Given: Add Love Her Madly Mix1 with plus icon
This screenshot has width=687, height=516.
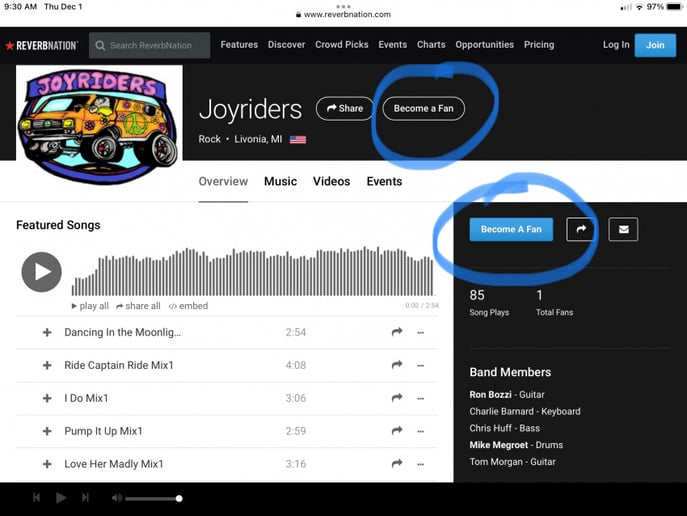Looking at the screenshot, I should (47, 464).
